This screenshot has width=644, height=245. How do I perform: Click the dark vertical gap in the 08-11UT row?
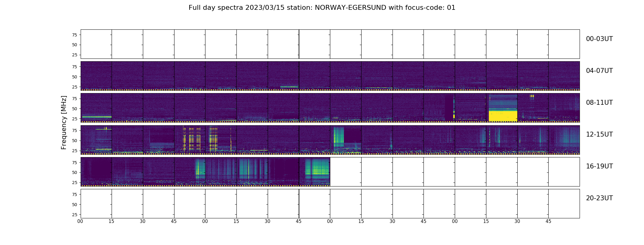449,108
